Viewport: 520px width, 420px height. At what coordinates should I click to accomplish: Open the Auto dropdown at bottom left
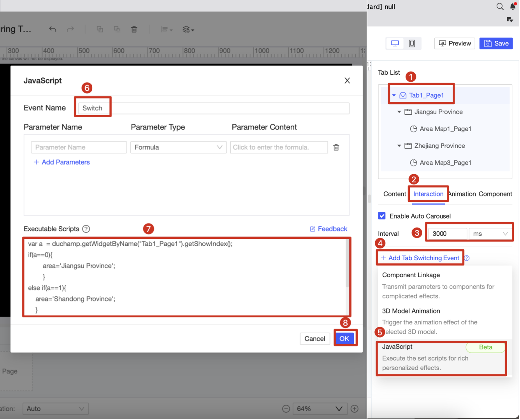[x=56, y=409]
